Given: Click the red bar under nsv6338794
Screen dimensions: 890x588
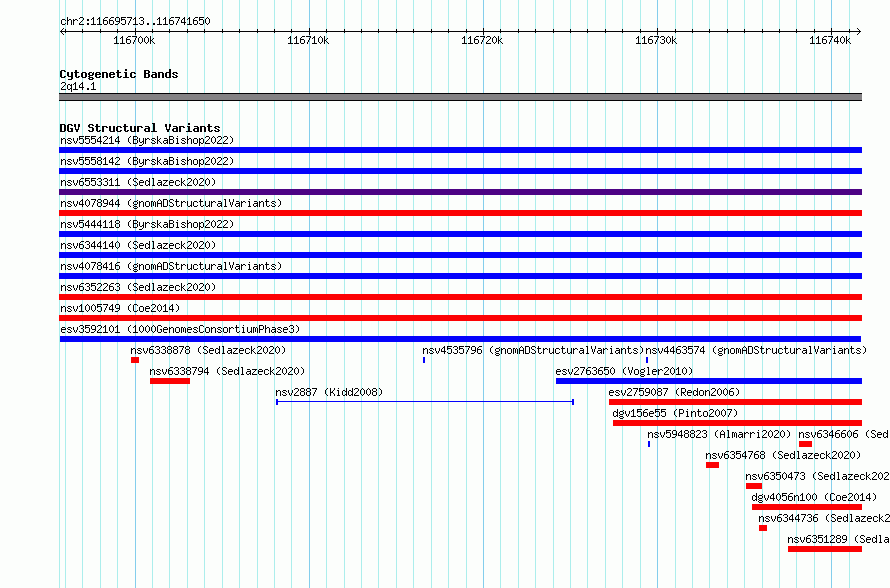Looking at the screenshot, I should coord(170,381).
